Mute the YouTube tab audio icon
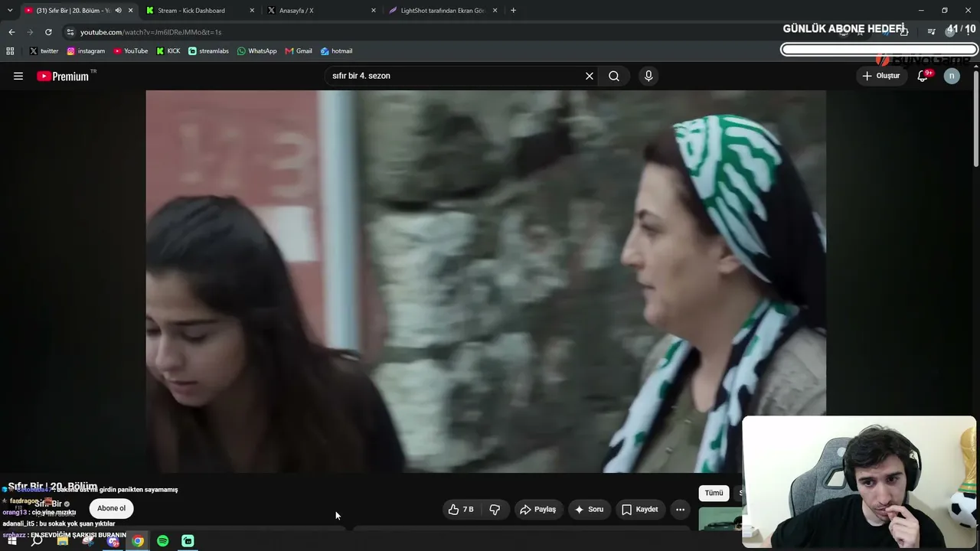 (118, 11)
